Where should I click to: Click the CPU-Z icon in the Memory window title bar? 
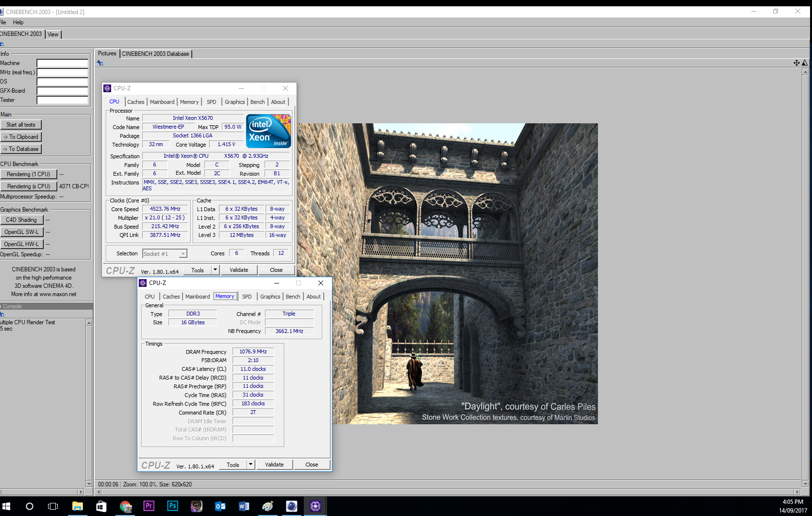coord(143,283)
